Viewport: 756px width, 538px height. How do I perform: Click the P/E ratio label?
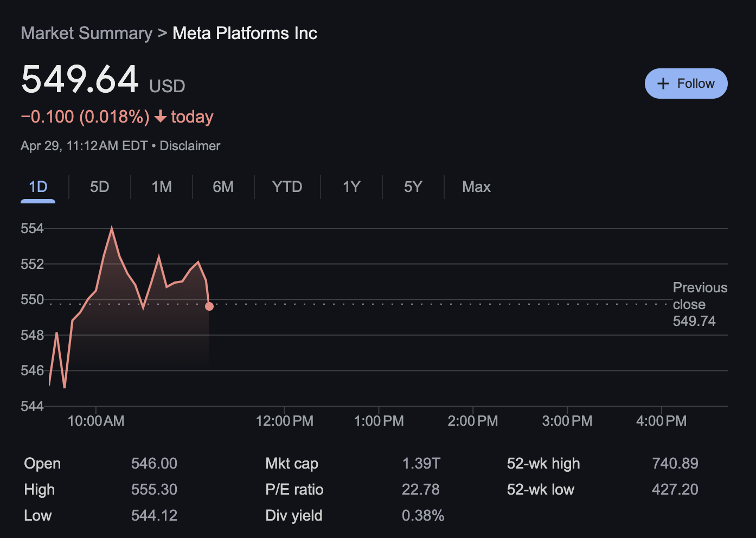pos(294,490)
